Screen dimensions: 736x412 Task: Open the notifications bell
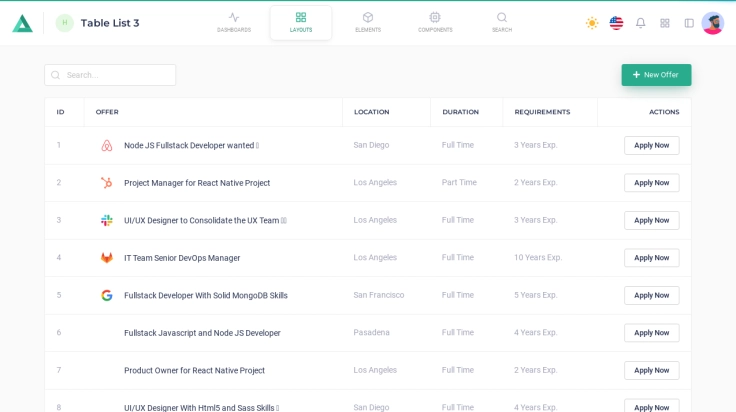641,23
